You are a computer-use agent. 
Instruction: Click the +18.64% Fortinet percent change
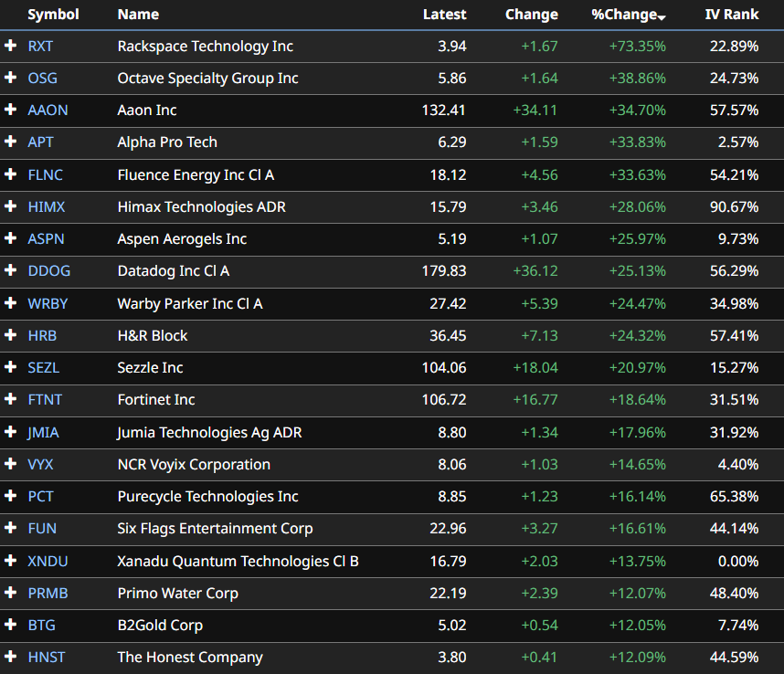[638, 400]
